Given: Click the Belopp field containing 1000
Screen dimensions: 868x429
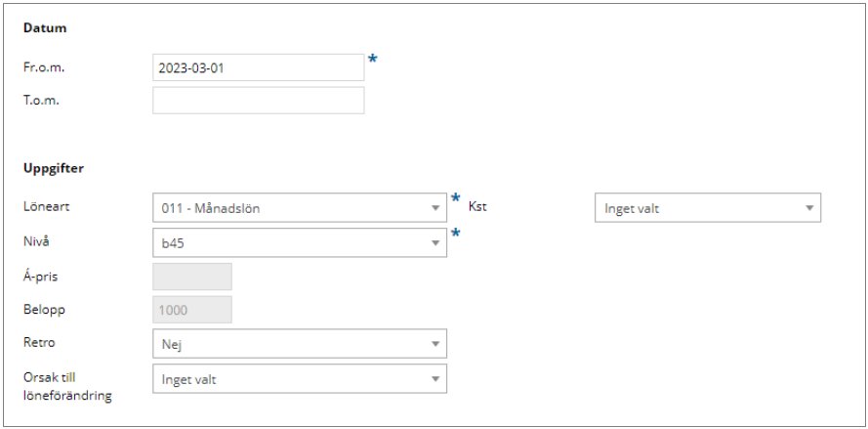Looking at the screenshot, I should coord(192,310).
